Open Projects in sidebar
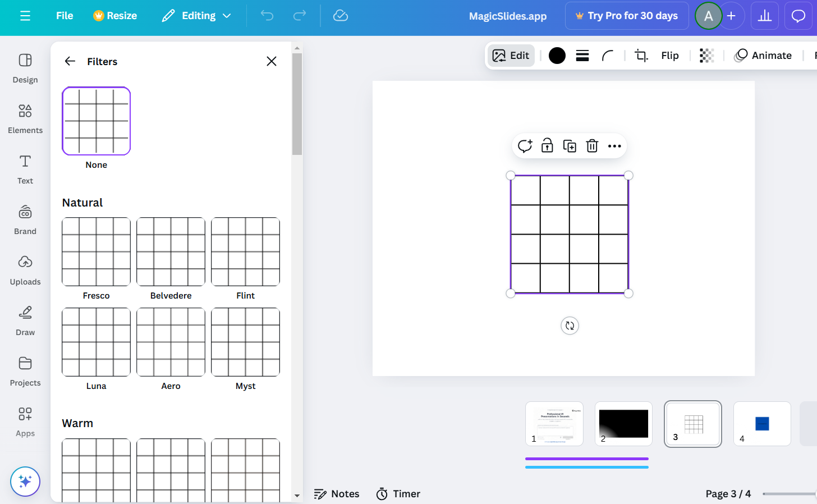Viewport: 817px width, 504px height. coord(25,372)
